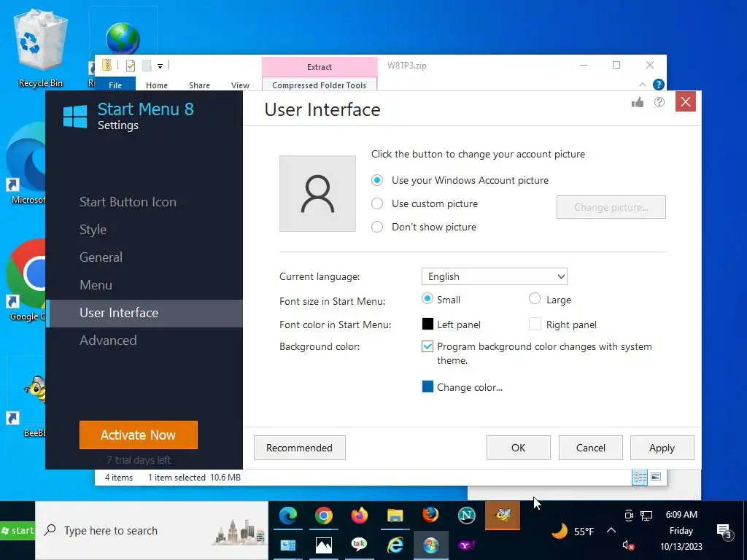Collapse the Explorer ribbon chevron

click(x=643, y=85)
